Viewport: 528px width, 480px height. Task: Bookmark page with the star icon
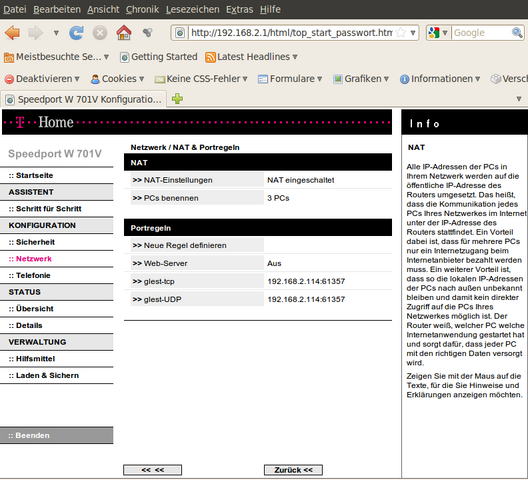click(x=401, y=33)
